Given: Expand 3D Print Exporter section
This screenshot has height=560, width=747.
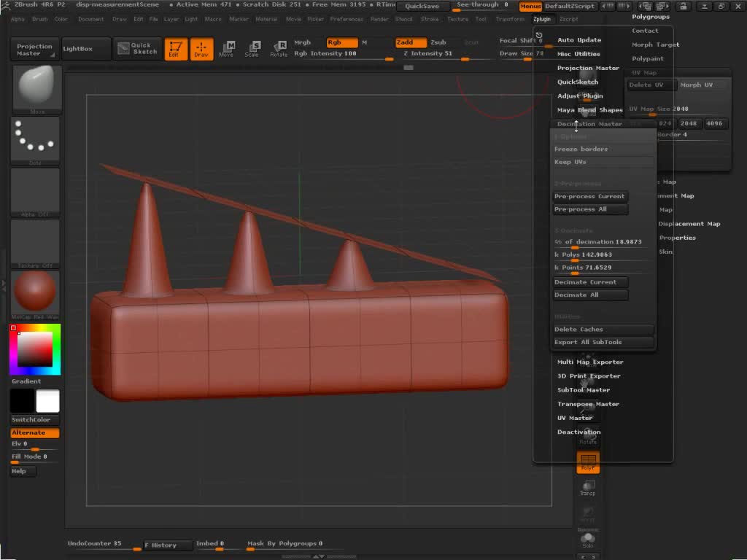Looking at the screenshot, I should (589, 376).
